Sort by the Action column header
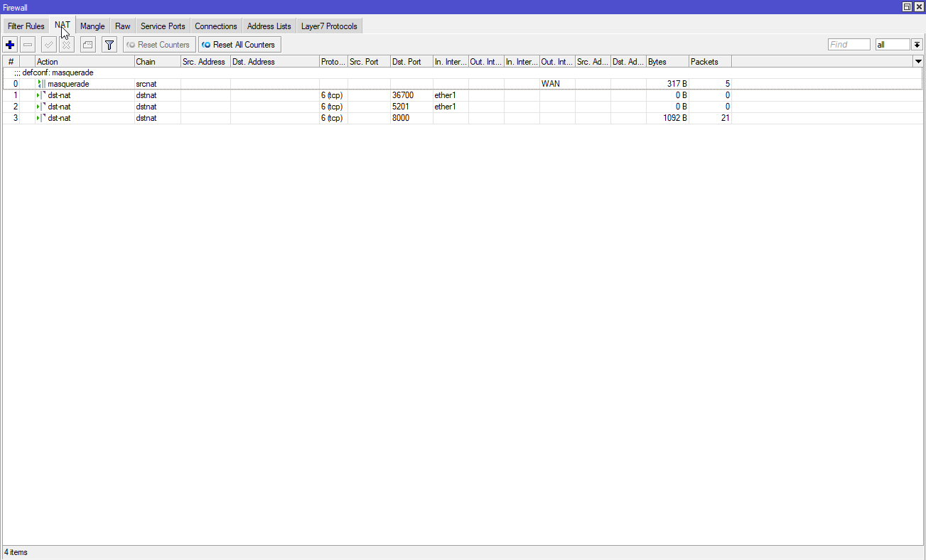Screen dimensions: 926x560 [x=85, y=62]
